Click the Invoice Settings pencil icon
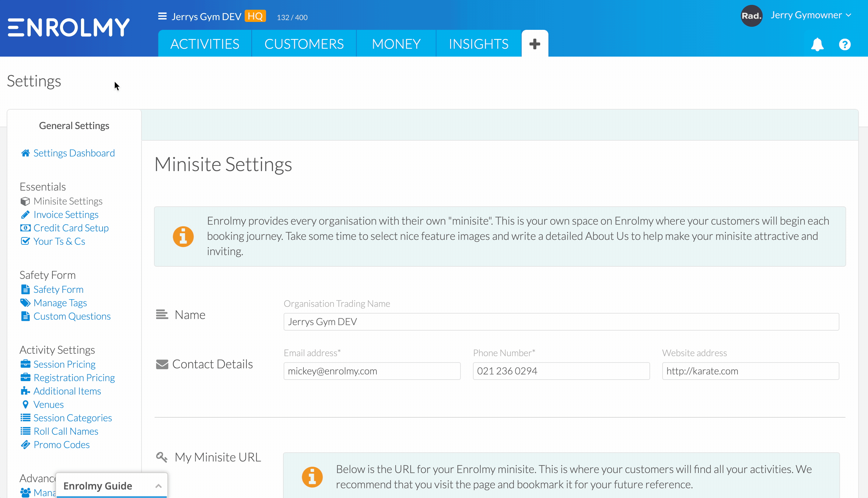 click(25, 215)
